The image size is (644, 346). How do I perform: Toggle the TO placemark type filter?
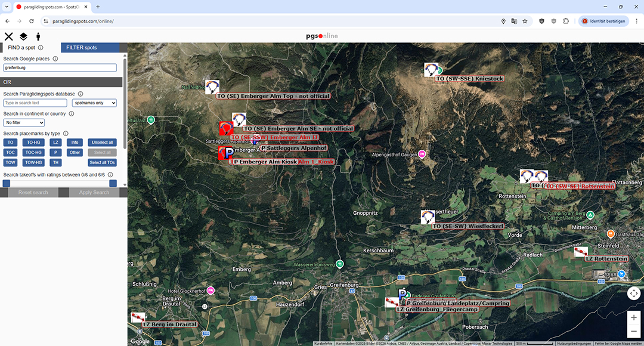point(10,143)
